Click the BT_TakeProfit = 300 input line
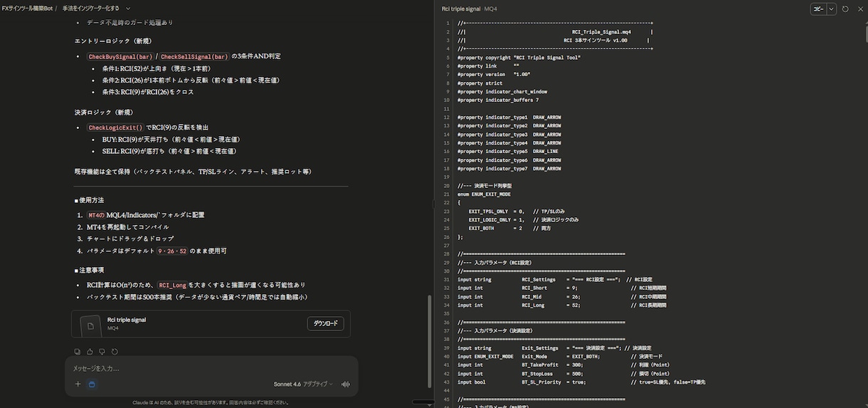 tap(563, 365)
